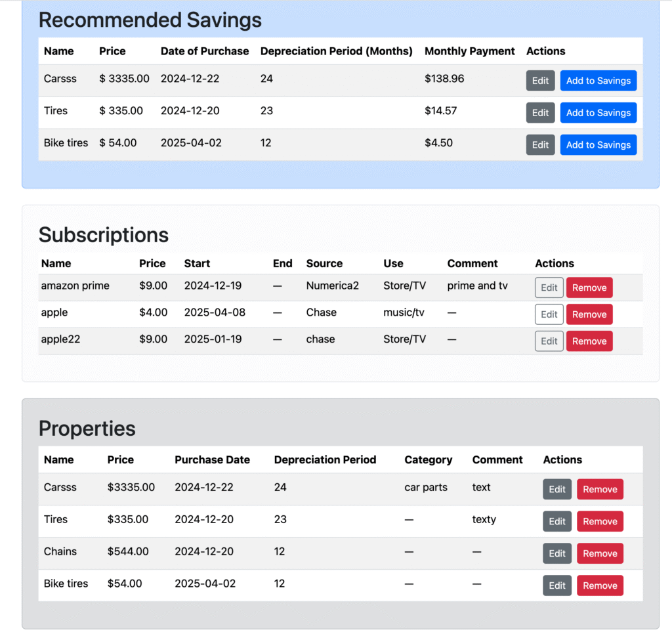Click the Monthly Payment column header

coord(469,51)
